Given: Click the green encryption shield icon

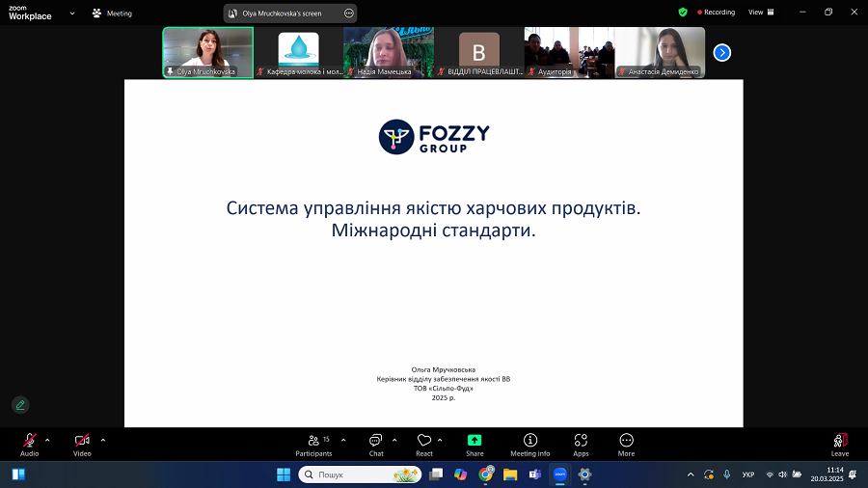Looking at the screenshot, I should [683, 13].
